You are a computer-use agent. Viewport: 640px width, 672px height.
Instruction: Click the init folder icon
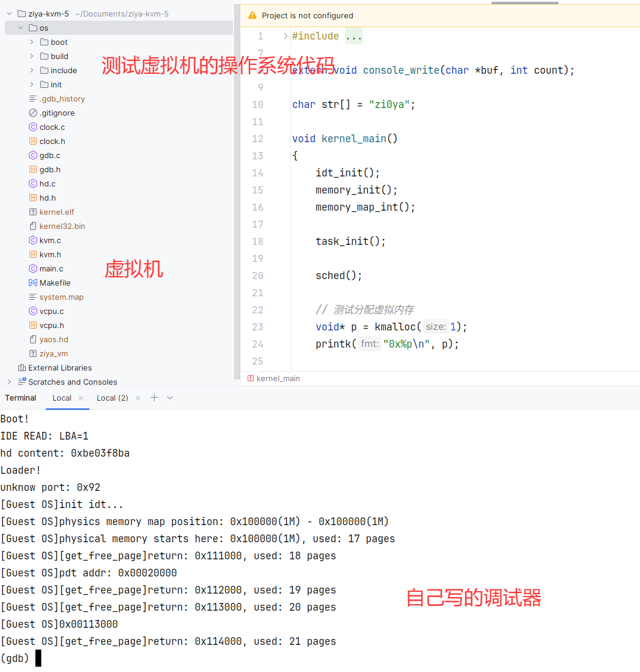pyautogui.click(x=44, y=84)
